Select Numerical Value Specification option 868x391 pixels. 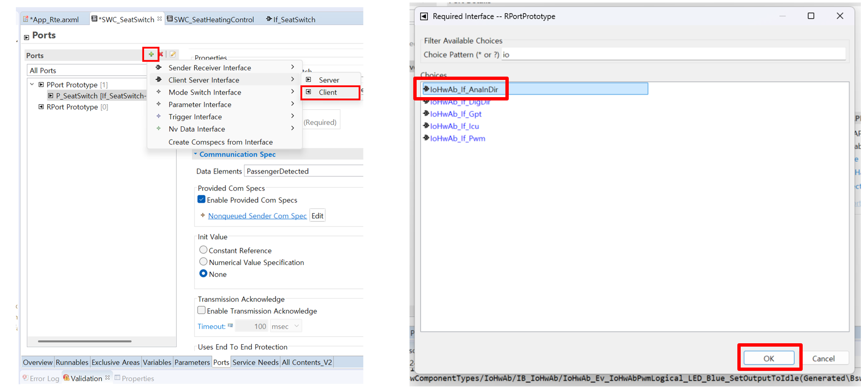point(203,262)
